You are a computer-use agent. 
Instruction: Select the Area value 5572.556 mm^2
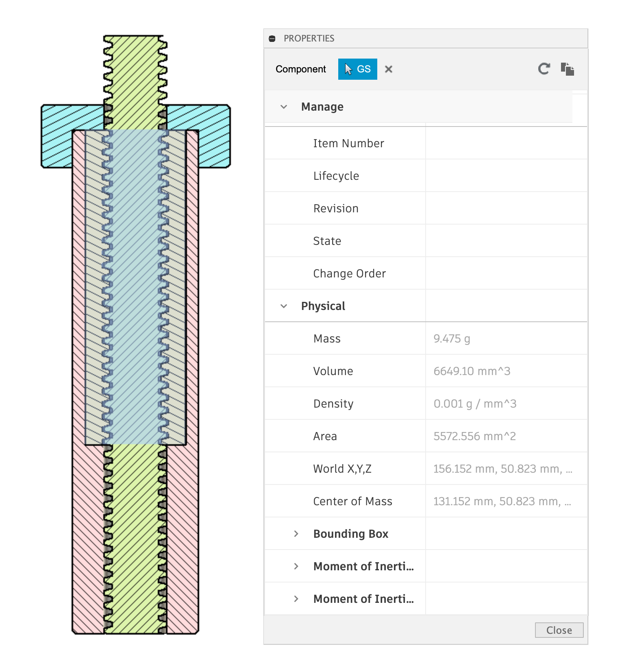coord(474,436)
